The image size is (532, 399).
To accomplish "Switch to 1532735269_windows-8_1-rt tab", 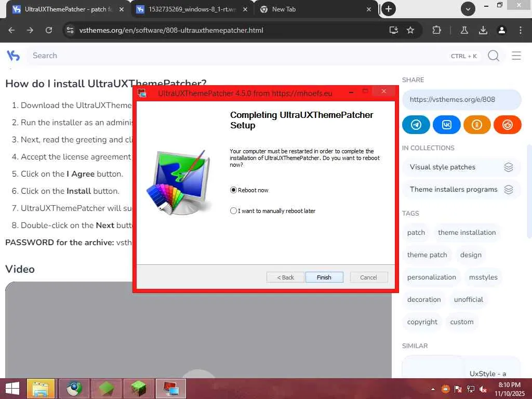I will 192,9.
